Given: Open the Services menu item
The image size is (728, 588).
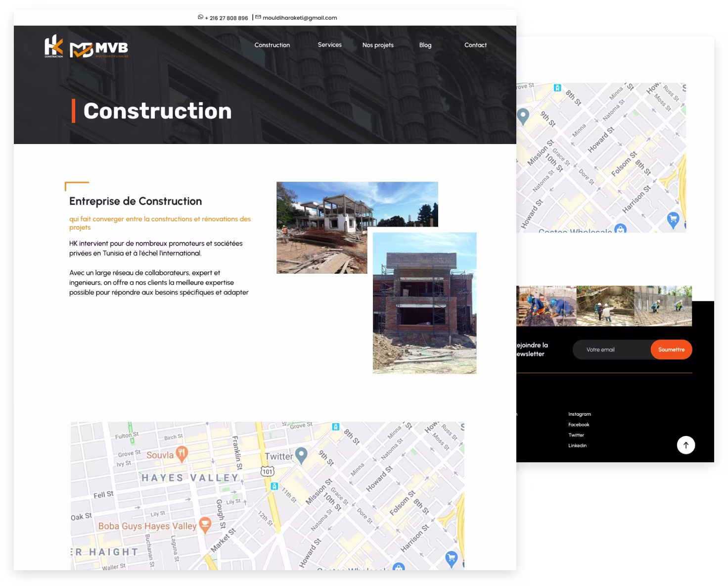Looking at the screenshot, I should [x=330, y=45].
